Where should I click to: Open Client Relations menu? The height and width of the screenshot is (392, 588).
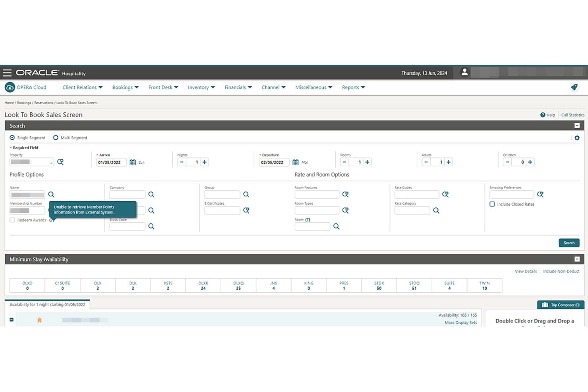click(83, 87)
